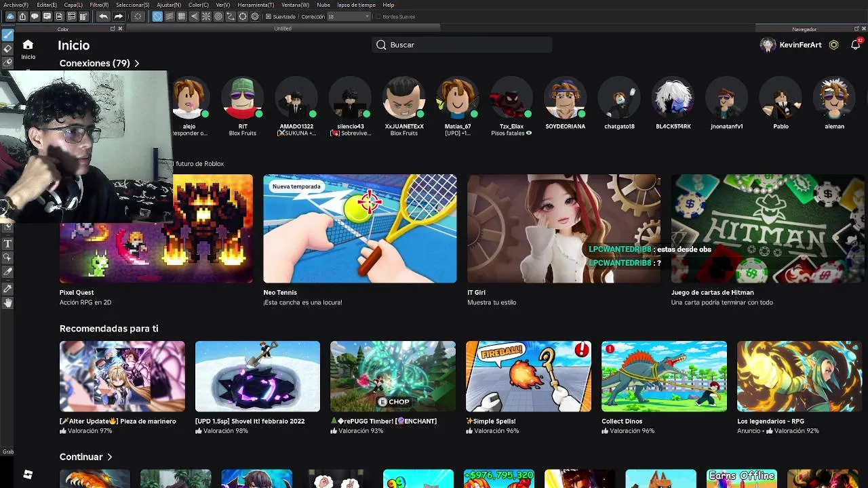Open Simple Spells! game title
Screen dimensions: 868x488
click(x=491, y=422)
